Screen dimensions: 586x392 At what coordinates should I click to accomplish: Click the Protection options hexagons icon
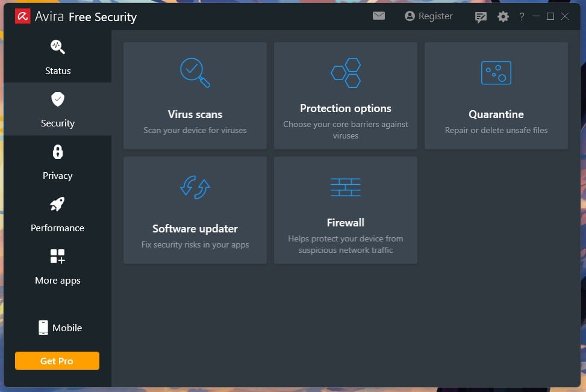[x=346, y=73]
